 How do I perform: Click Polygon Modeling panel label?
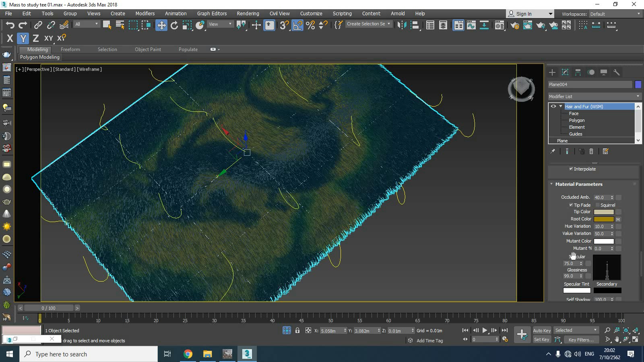[x=40, y=57]
